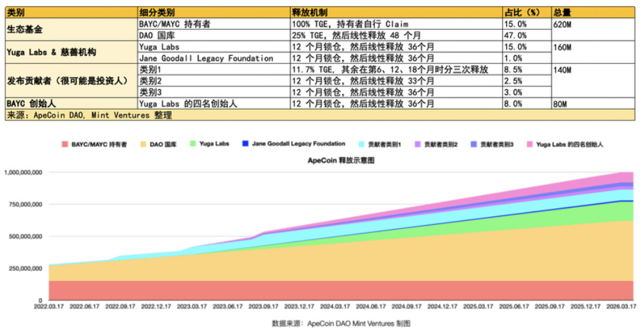Click the 2023.03.17 x-axis date label

[x=192, y=307]
